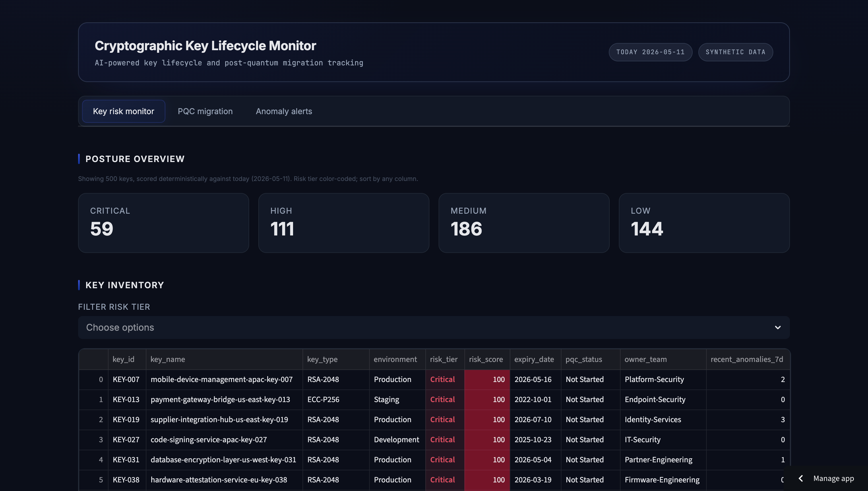
Task: Open the Key risk monitor tab
Action: [123, 111]
